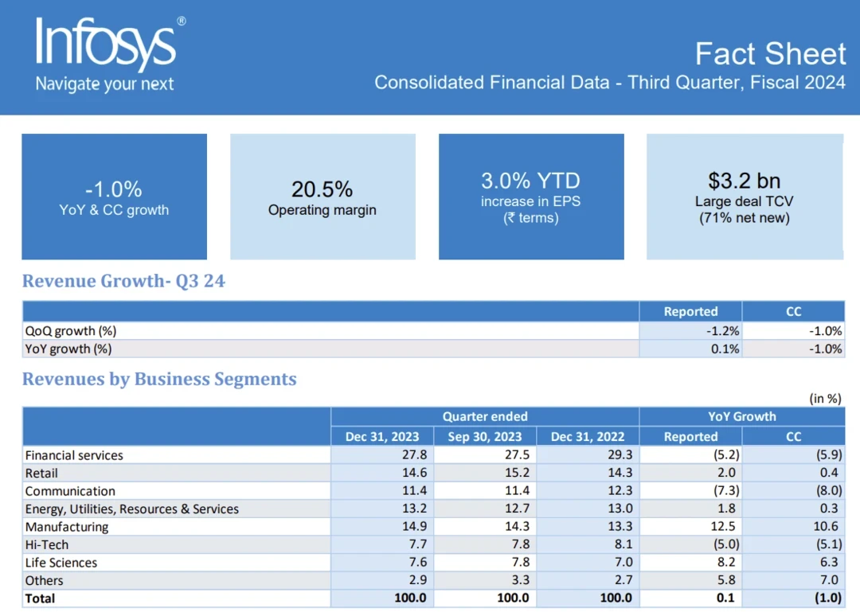Click the Consolidated Financial Data subtitle
860x616 pixels.
tap(610, 83)
